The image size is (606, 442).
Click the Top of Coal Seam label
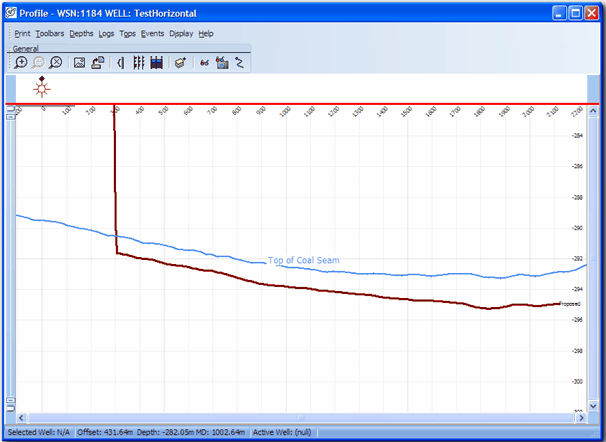(x=303, y=261)
